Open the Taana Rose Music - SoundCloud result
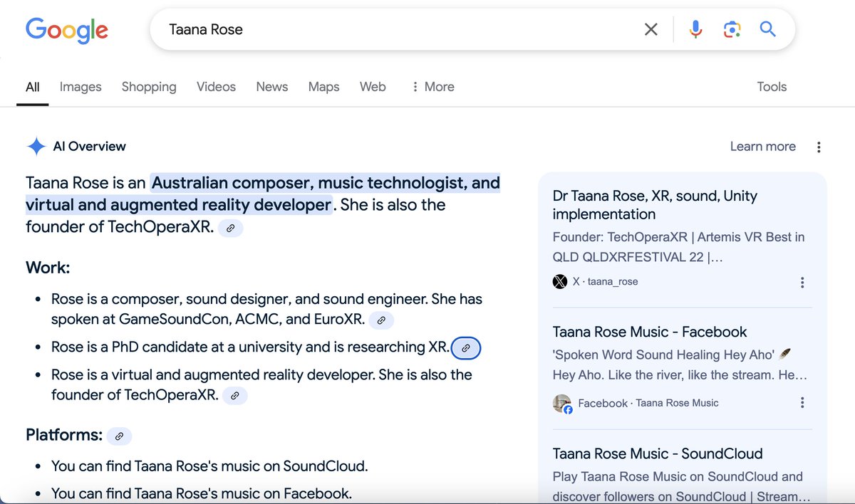855x504 pixels. 657,453
